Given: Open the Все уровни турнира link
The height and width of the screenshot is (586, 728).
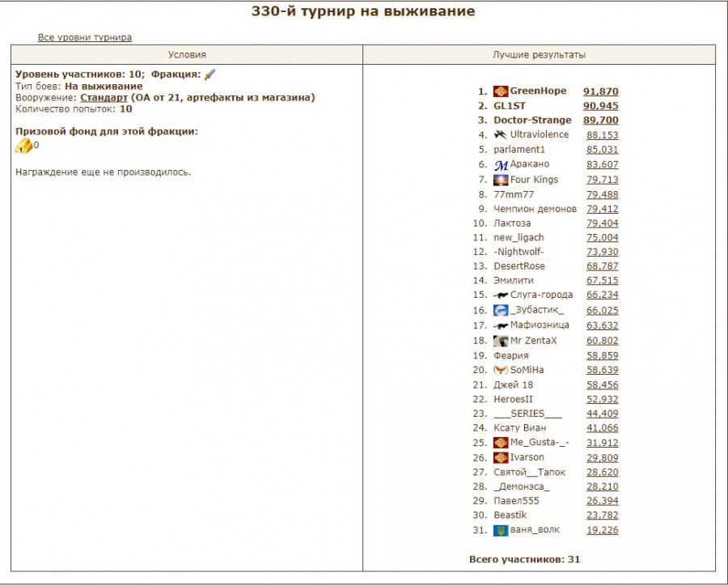Looking at the screenshot, I should pyautogui.click(x=84, y=37).
